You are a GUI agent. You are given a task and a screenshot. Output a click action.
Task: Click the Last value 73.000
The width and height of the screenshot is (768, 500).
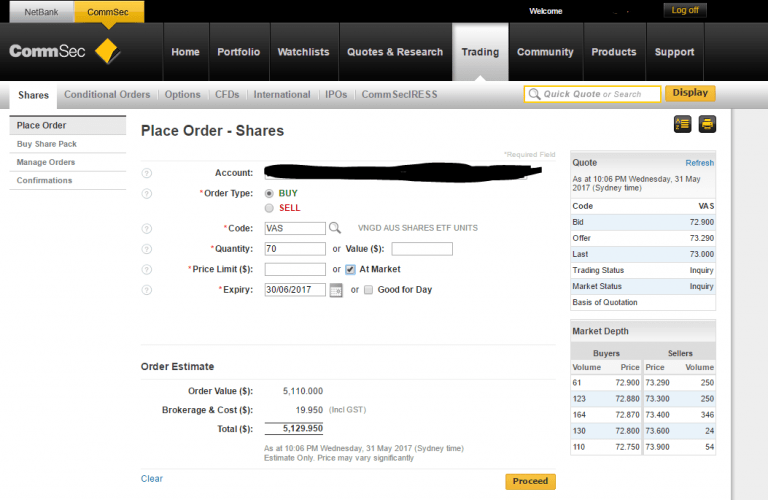pyautogui.click(x=701, y=254)
